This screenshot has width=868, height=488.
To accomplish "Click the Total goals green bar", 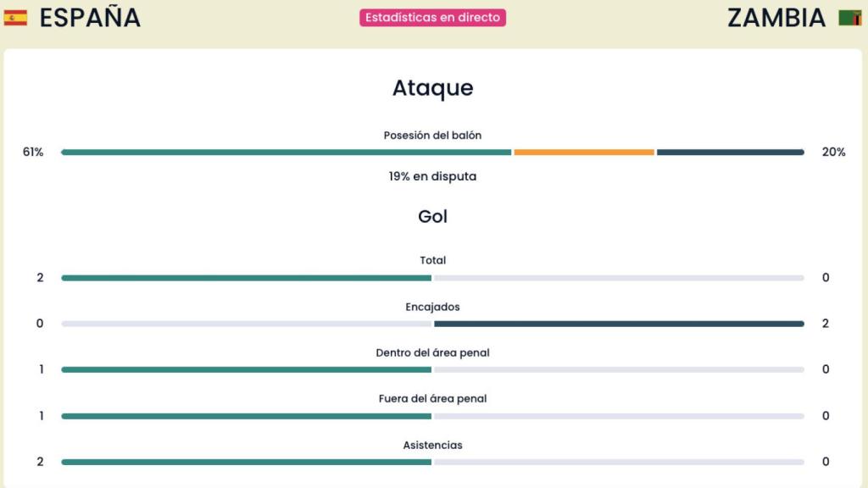I will [247, 278].
